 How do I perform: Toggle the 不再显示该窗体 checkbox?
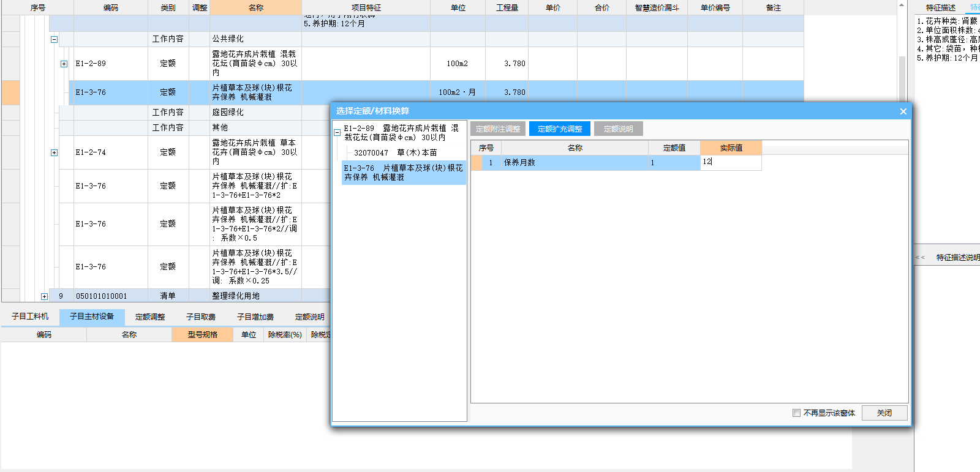pyautogui.click(x=796, y=413)
